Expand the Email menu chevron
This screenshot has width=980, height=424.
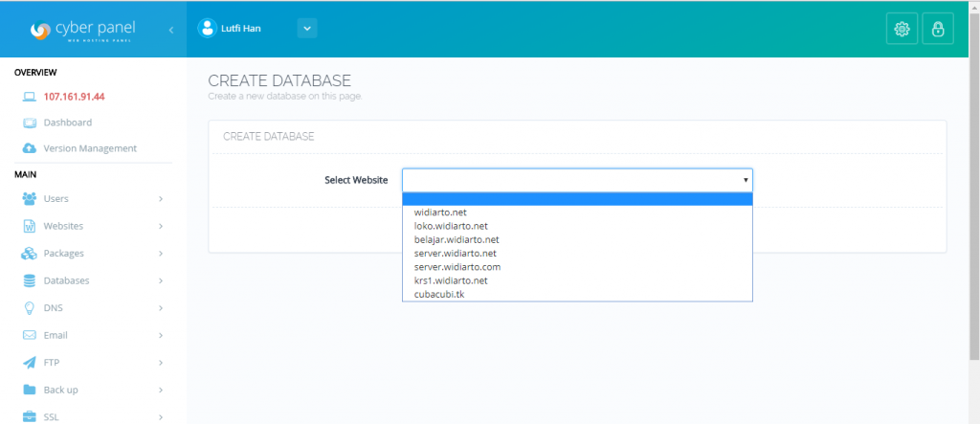coord(161,335)
